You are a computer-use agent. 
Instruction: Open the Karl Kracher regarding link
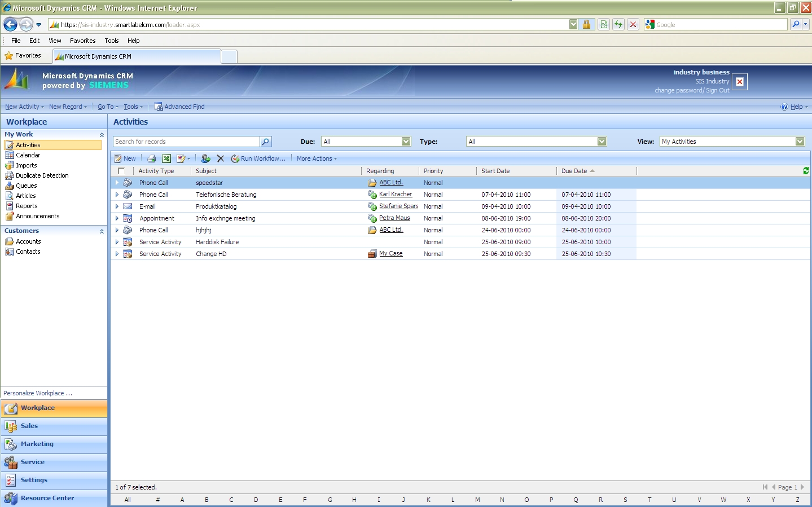pyautogui.click(x=396, y=194)
